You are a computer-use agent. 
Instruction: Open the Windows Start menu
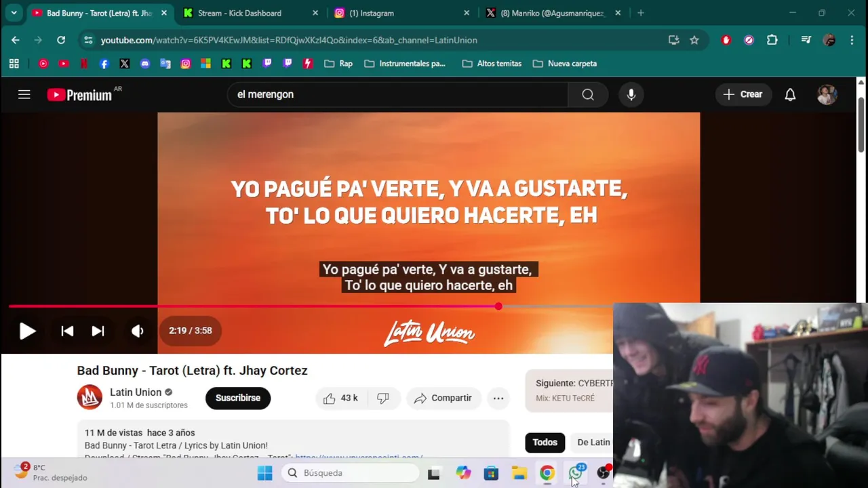click(265, 473)
